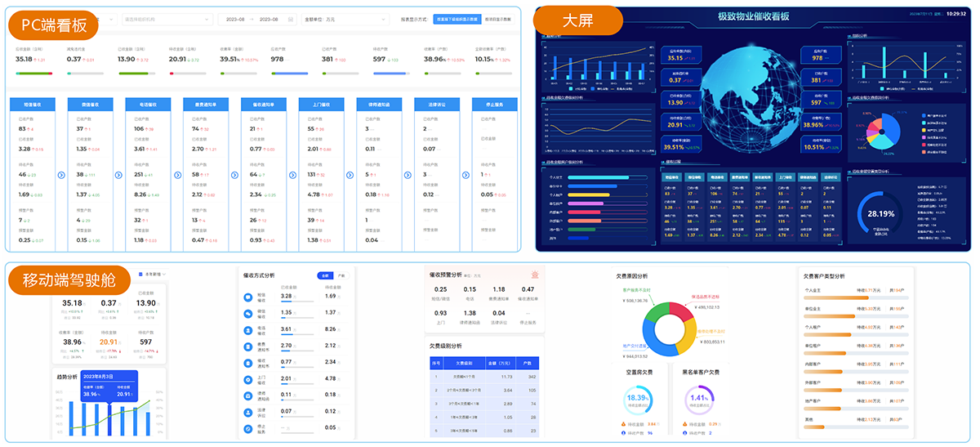
Task: Click the 短信催收 icon in 催收方式分析
Action: [248, 296]
